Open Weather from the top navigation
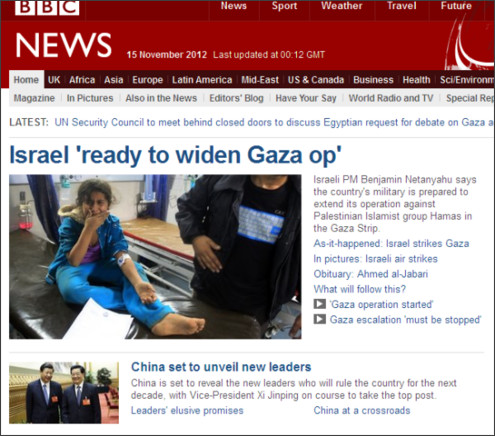Viewport: 495px width, 436px height. point(342,6)
